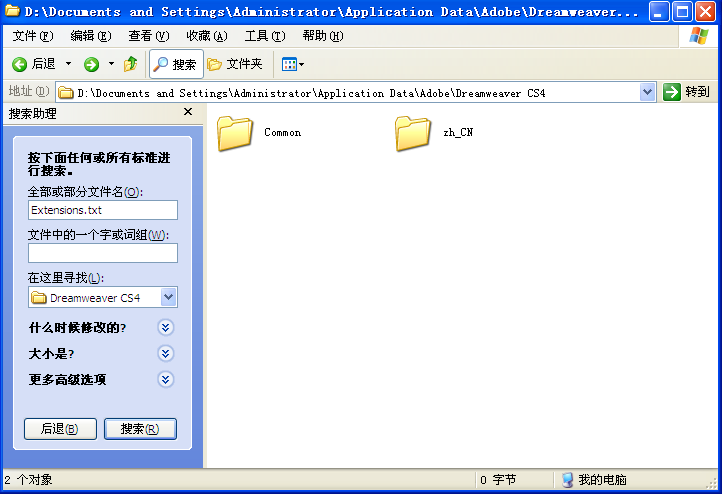This screenshot has height=494, width=722.
Task: Click the file name input field
Action: 103,210
